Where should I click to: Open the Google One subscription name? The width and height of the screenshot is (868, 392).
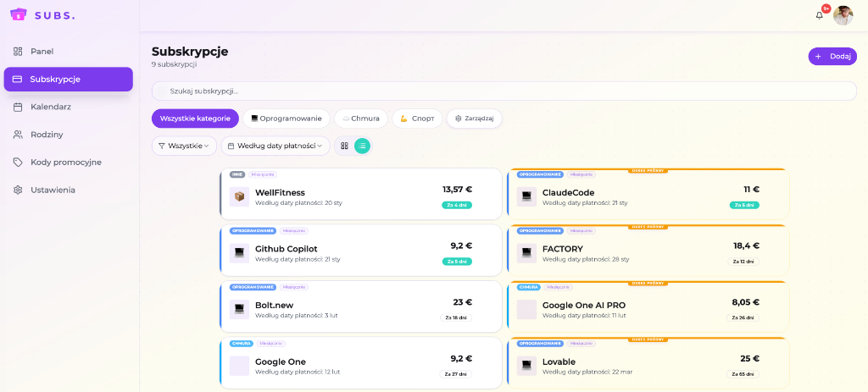click(280, 362)
